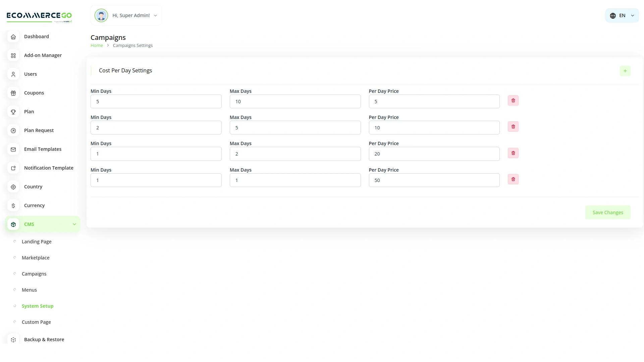Open Landing Page submenu item
The image size is (644, 362).
tap(37, 242)
